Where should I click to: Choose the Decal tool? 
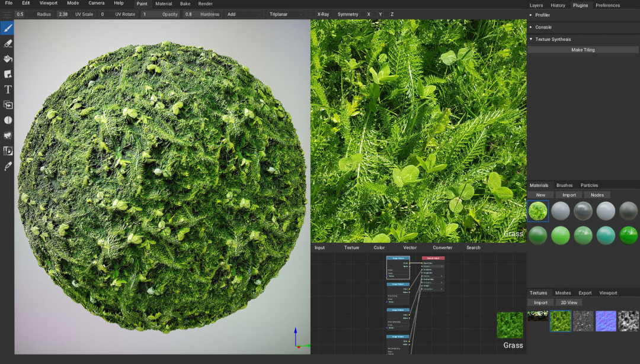[8, 74]
